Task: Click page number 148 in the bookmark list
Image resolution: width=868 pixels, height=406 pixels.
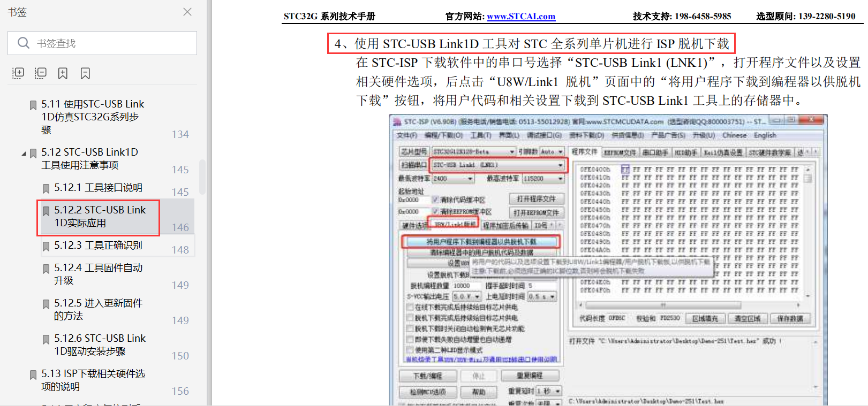Action: point(180,250)
